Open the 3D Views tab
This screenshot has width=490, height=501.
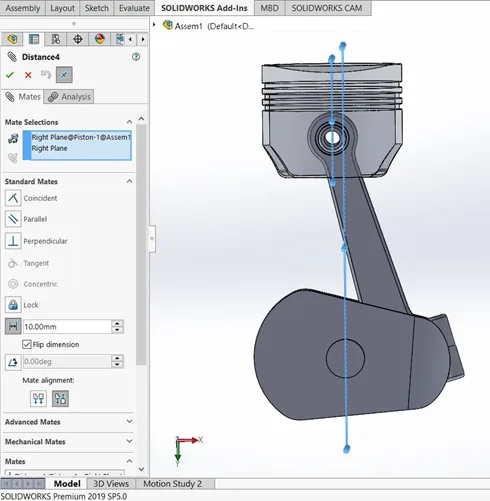coord(111,484)
